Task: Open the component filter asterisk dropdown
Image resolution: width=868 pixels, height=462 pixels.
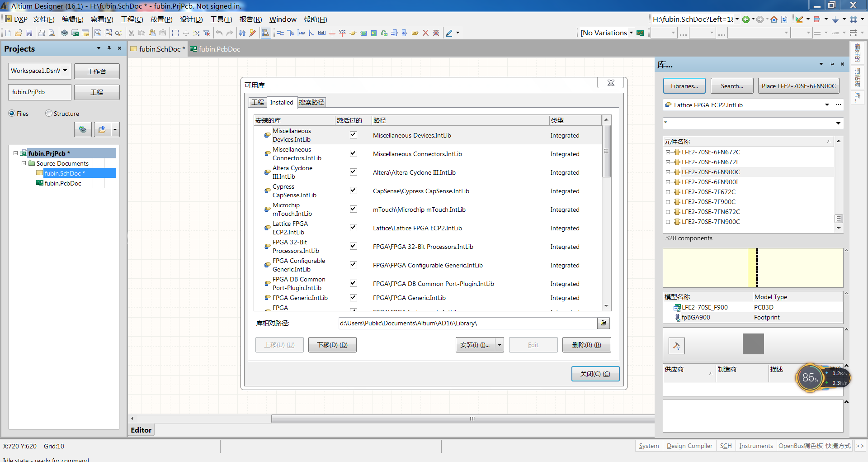Action: (x=838, y=123)
